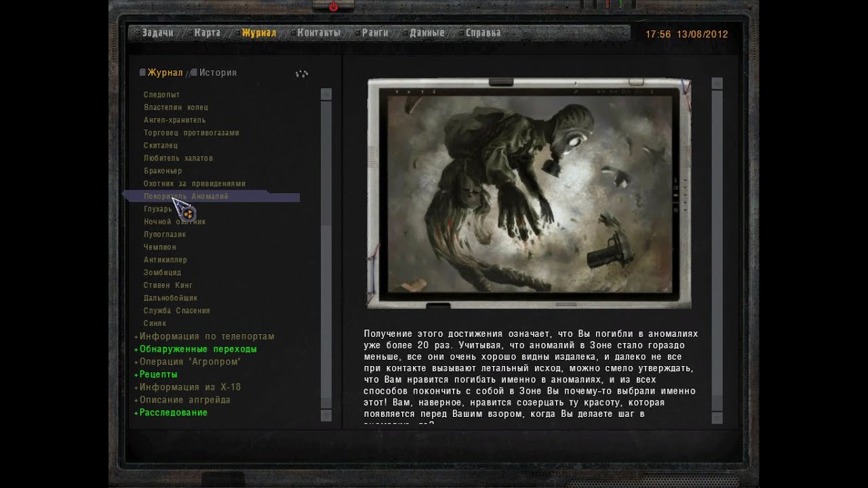
Task: Open the Антикиллер entry
Action: click(165, 260)
